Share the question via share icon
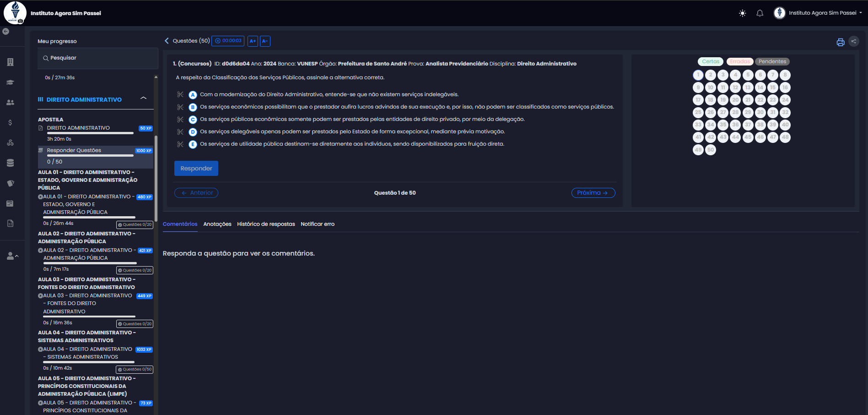 (x=854, y=41)
